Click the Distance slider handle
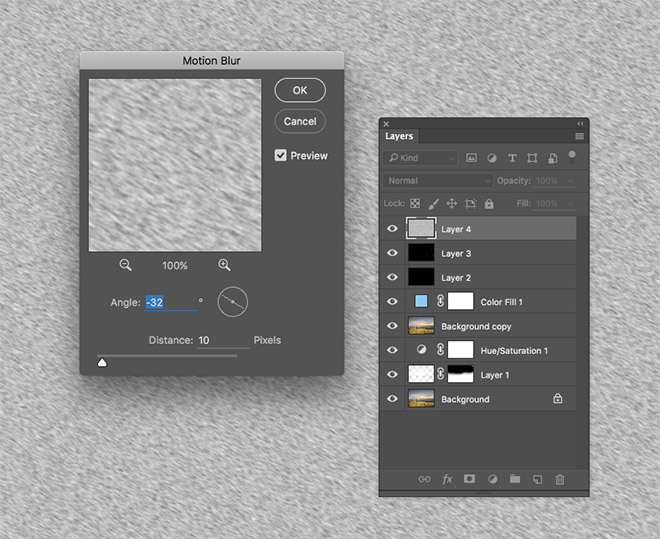Screen dimensions: 660x539 pos(102,363)
